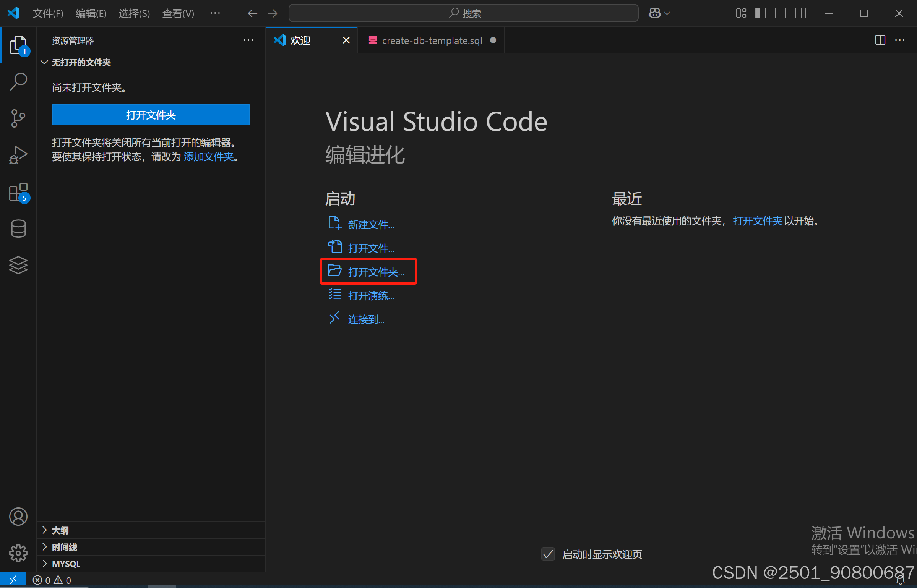The height and width of the screenshot is (588, 917).
Task: Open the Search view in activity bar
Action: point(18,81)
